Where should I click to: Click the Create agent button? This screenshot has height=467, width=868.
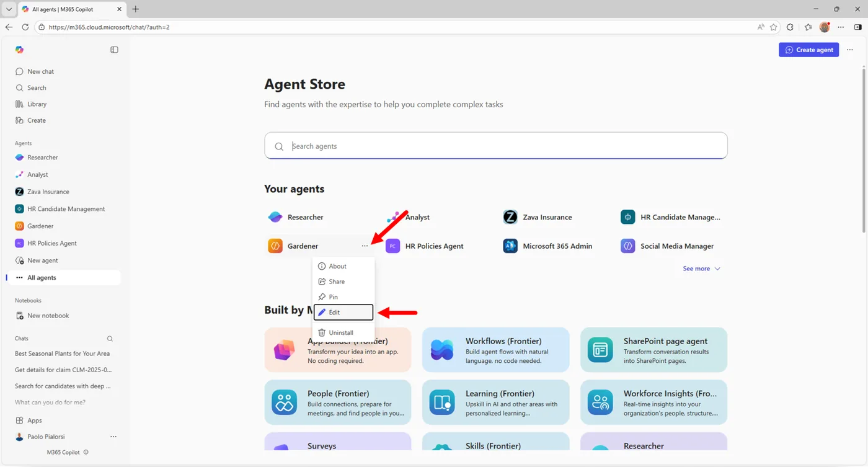[x=808, y=50]
